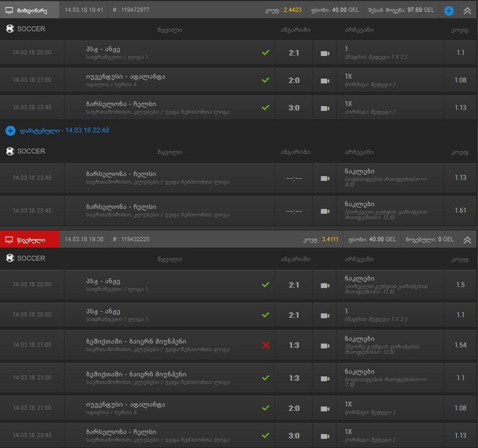
Task: Click ticket timestamp 14.03.18 19:38
Action: pos(84,239)
